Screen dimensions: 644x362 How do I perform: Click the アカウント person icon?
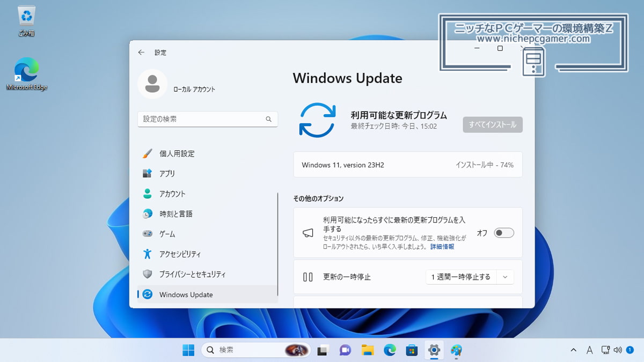[148, 194]
